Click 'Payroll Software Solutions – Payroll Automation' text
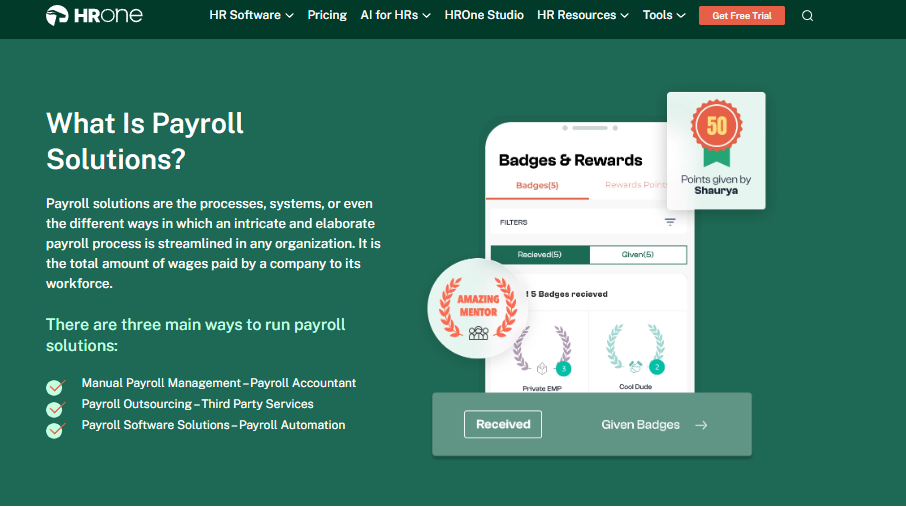The width and height of the screenshot is (906, 507). tap(213, 425)
